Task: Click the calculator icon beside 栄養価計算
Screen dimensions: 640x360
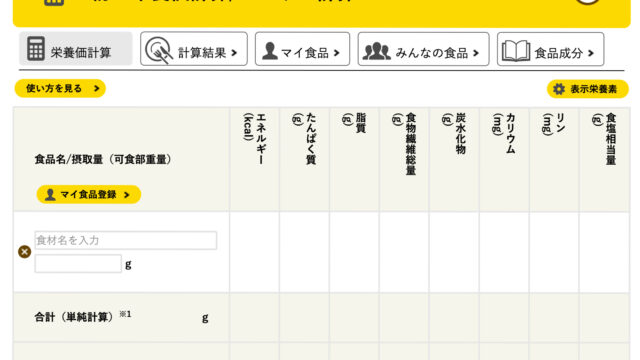Action: click(x=36, y=49)
